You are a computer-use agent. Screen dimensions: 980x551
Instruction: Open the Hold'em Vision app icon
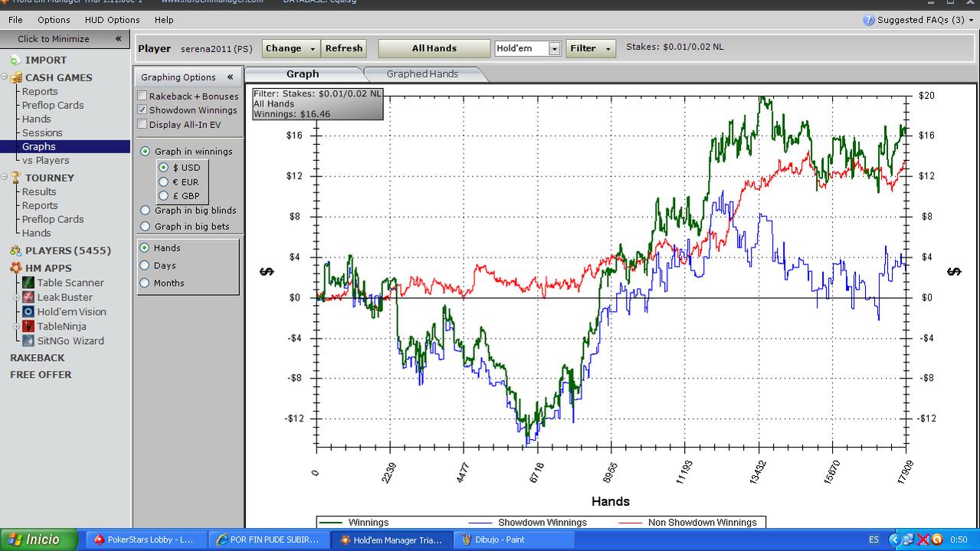[28, 312]
